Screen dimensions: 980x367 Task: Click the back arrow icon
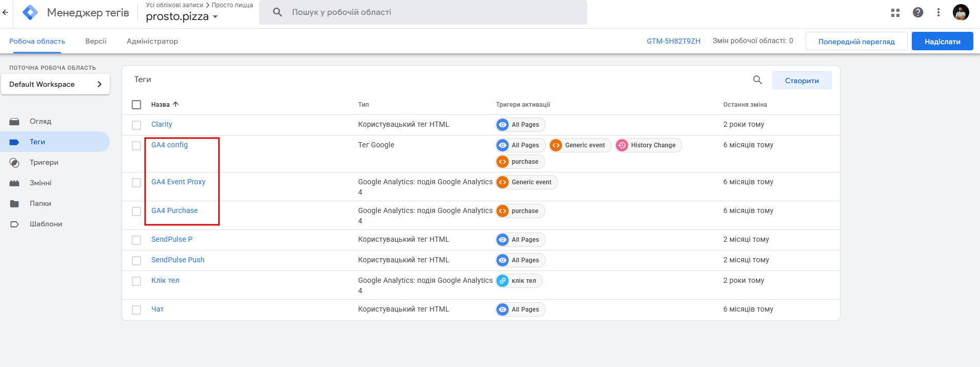pyautogui.click(x=5, y=12)
